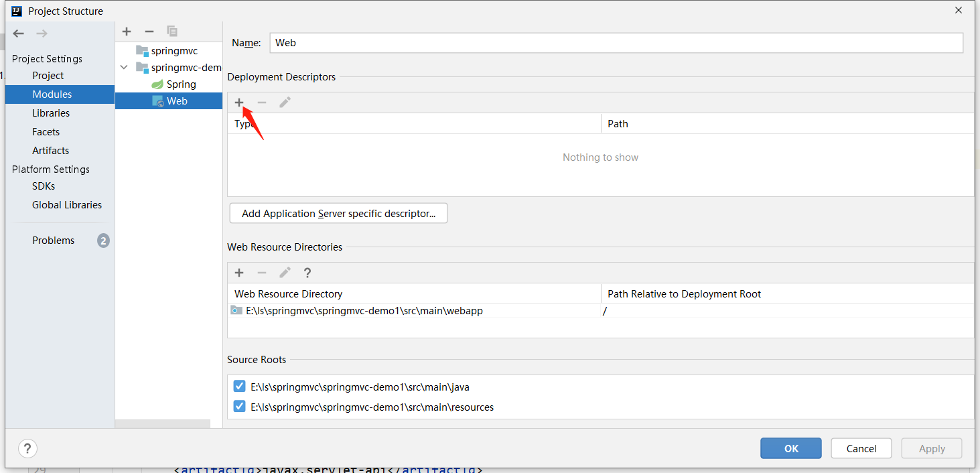This screenshot has height=473, width=980.
Task: Uncheck the src\main\resources source root
Action: pos(239,407)
